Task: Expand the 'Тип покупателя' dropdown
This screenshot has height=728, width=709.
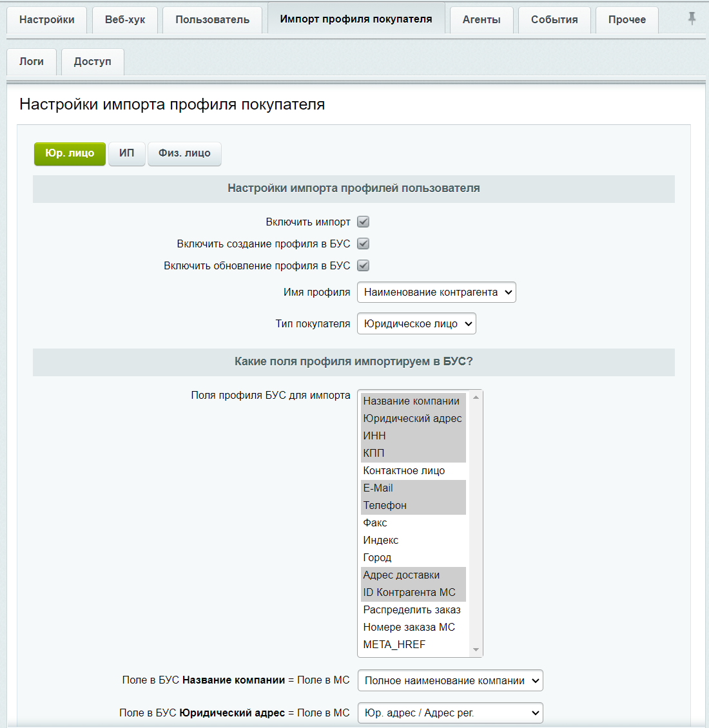Action: pos(416,324)
